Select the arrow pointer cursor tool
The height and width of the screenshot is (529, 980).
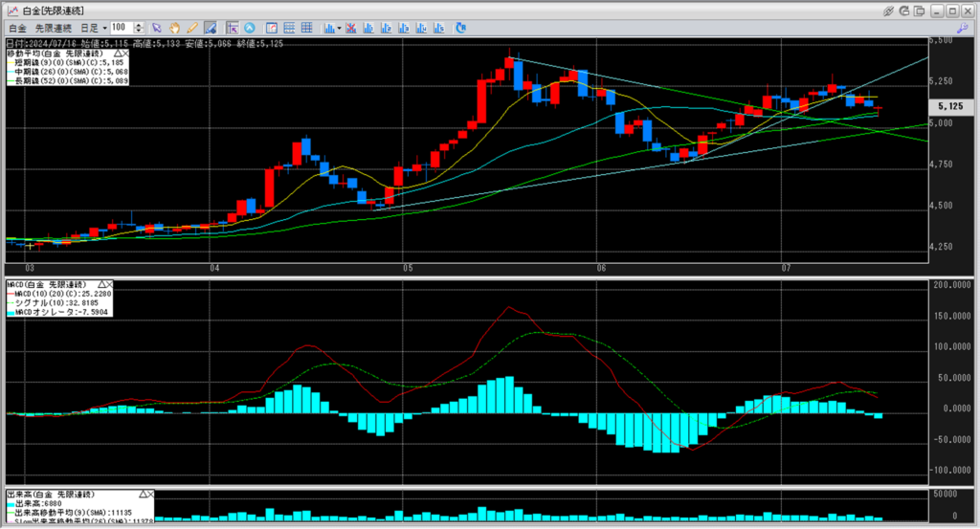[157, 28]
